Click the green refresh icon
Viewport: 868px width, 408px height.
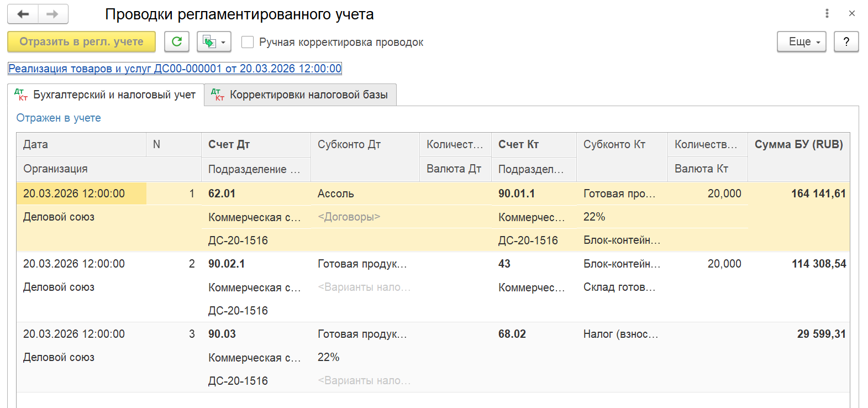click(177, 41)
